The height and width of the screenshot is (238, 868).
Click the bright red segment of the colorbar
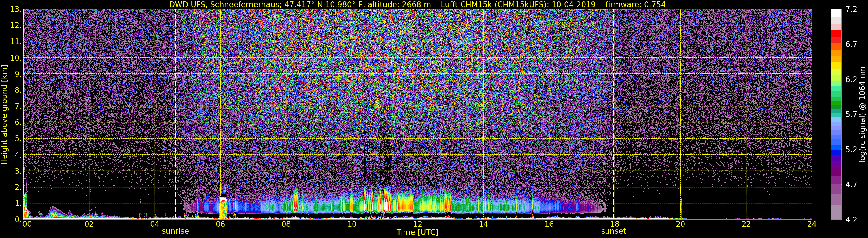point(836,34)
